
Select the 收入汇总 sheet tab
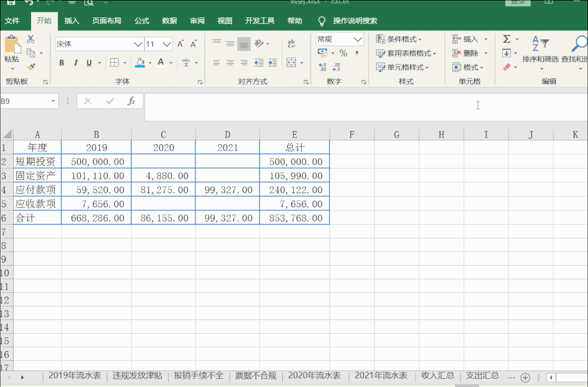438,376
